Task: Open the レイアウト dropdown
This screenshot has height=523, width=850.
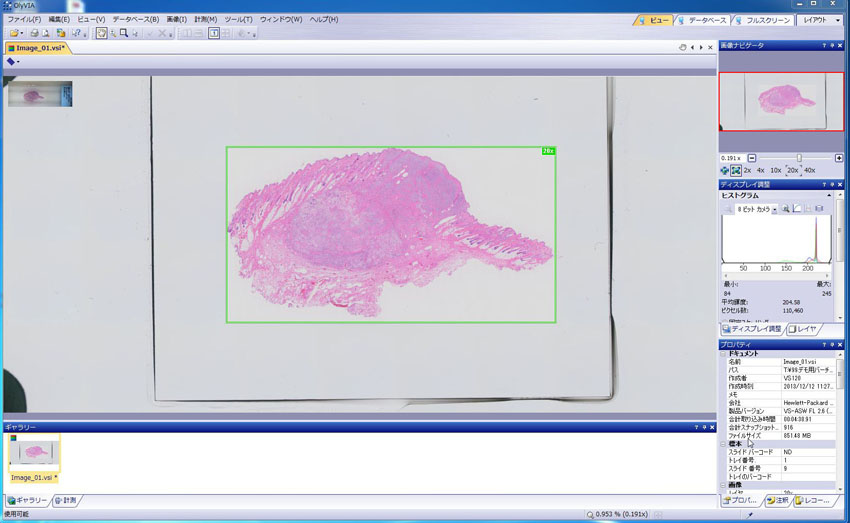Action: 816,20
